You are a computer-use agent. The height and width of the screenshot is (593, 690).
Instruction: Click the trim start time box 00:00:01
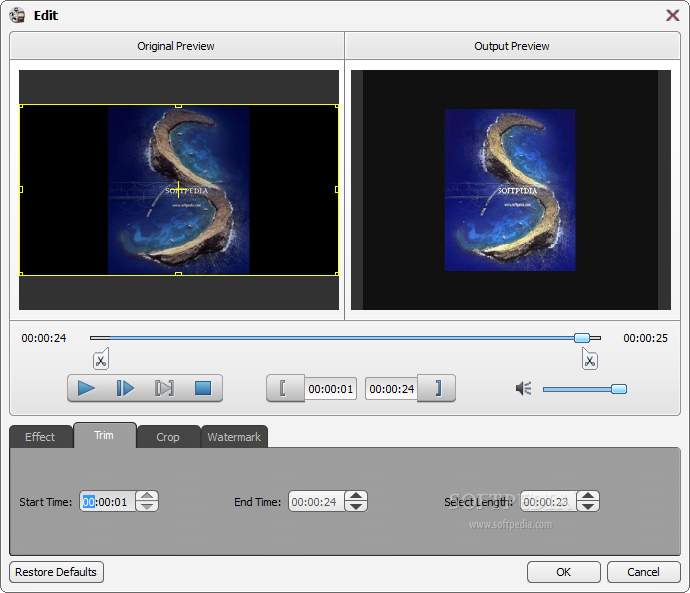330,389
